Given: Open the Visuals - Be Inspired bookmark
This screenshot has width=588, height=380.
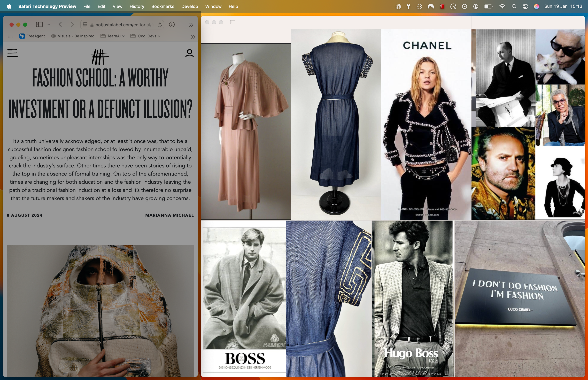Looking at the screenshot, I should point(73,36).
